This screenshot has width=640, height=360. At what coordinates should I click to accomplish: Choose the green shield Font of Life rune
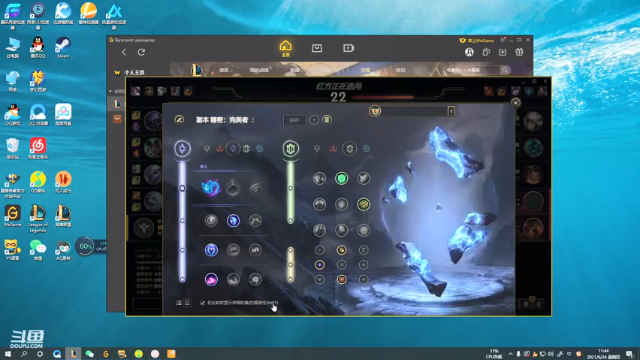click(x=341, y=178)
